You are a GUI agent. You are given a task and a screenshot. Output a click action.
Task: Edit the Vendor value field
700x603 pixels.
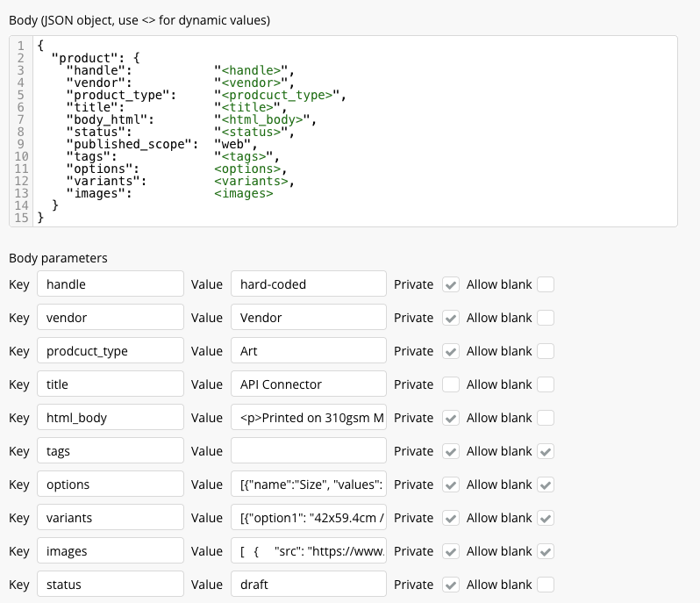pyautogui.click(x=308, y=318)
